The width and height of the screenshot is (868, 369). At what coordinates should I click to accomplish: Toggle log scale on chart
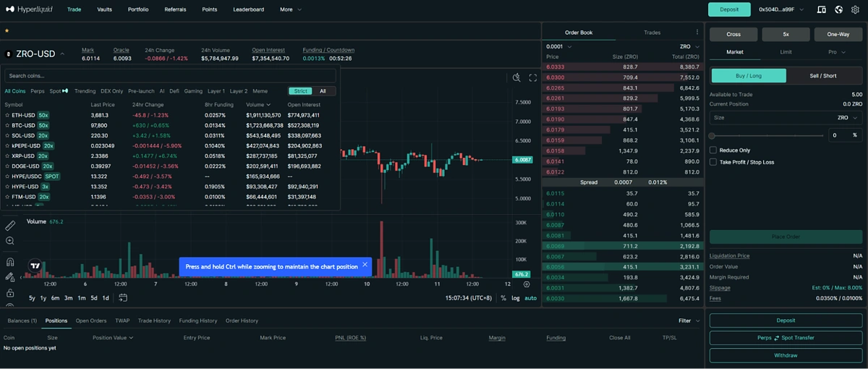(516, 298)
